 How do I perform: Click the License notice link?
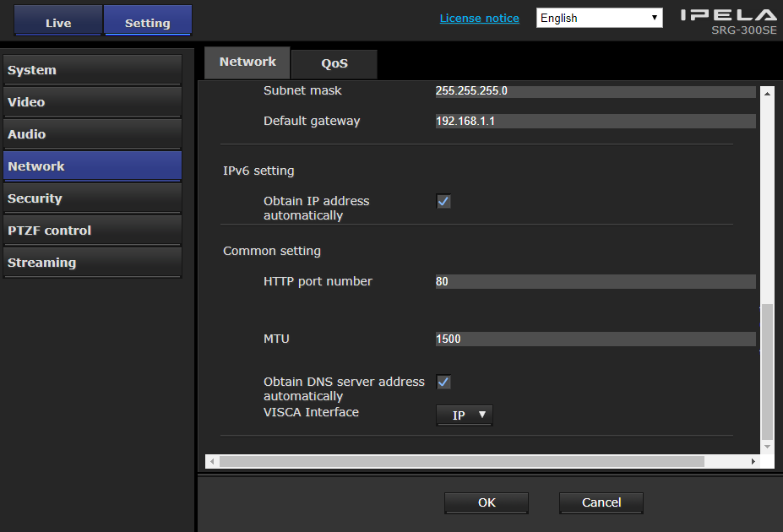479,18
